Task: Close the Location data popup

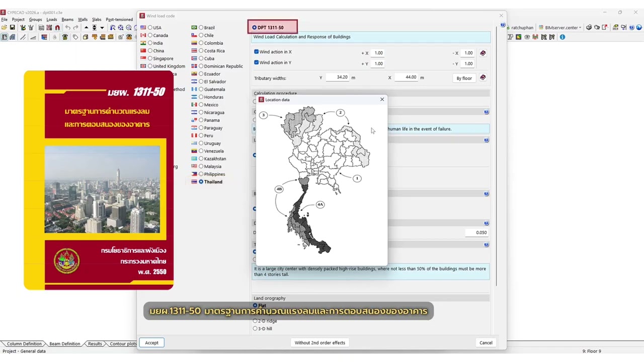Action: (x=382, y=100)
